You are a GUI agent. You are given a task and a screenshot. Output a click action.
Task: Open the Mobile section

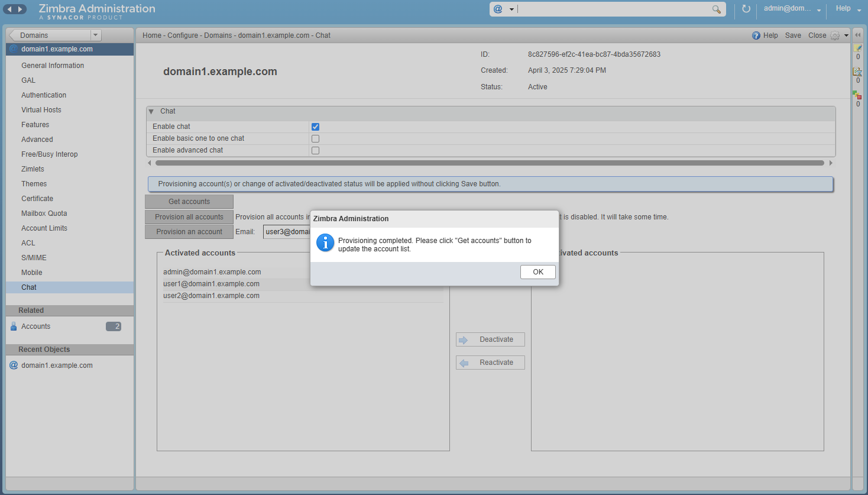[32, 273]
